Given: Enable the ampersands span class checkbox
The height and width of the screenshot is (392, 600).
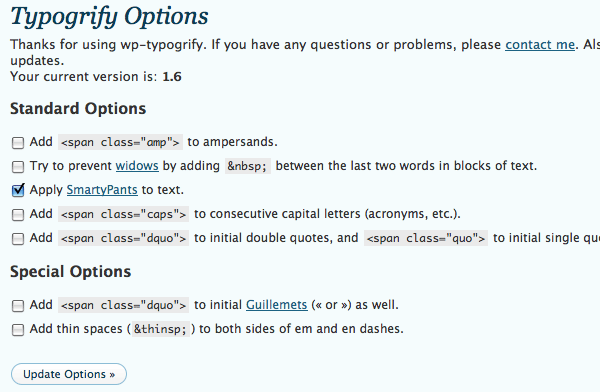Looking at the screenshot, I should click(18, 143).
